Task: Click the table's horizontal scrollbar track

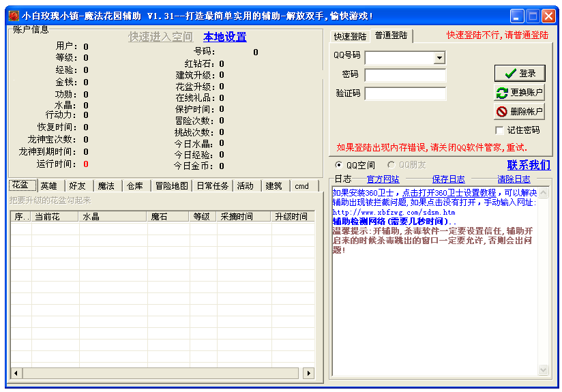Action: point(160,373)
